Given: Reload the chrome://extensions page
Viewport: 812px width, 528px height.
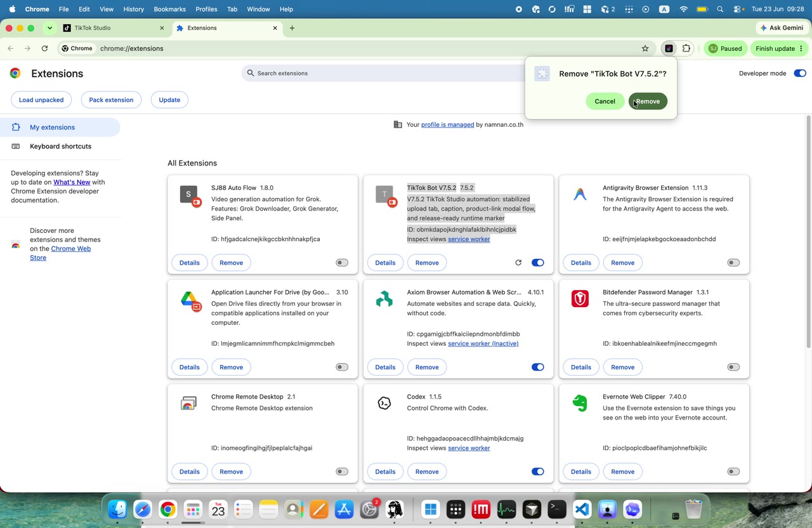Looking at the screenshot, I should click(x=44, y=48).
